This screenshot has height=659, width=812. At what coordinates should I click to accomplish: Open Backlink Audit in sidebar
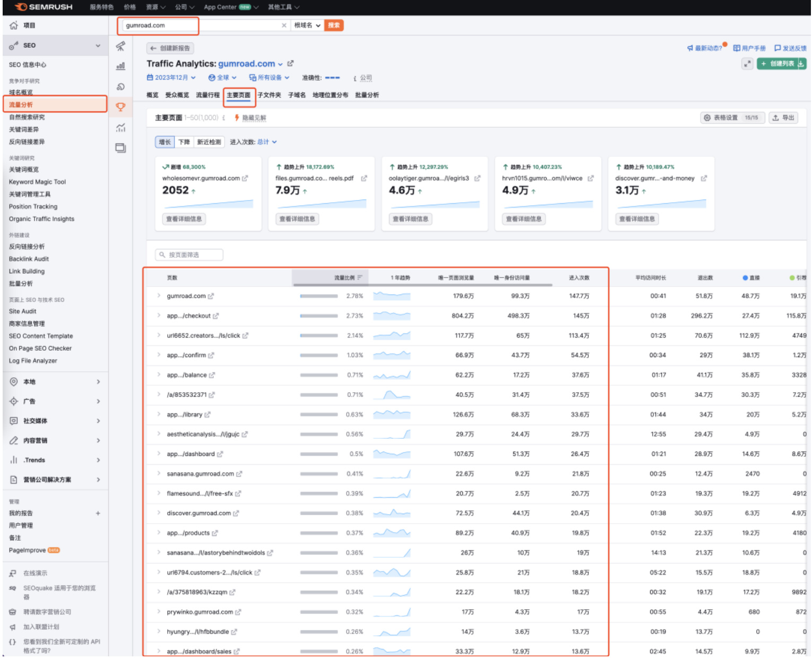click(29, 259)
